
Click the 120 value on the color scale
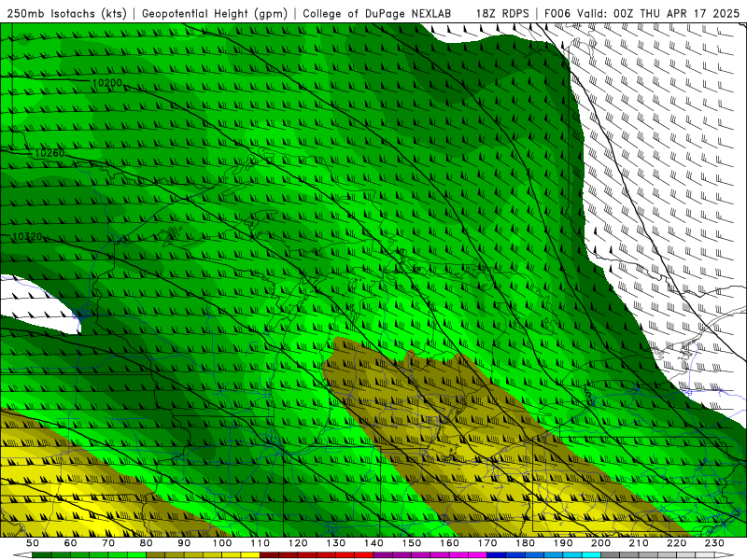(298, 543)
